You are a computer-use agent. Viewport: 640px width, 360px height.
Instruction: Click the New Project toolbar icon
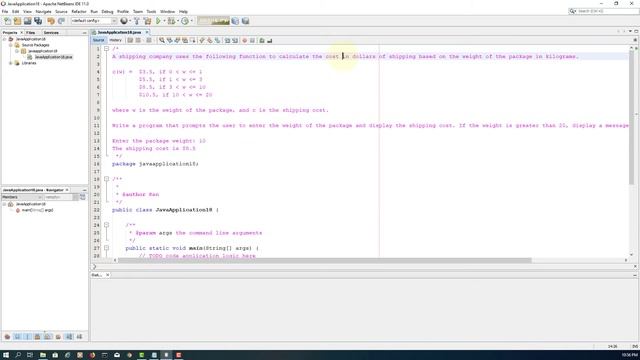point(17,21)
